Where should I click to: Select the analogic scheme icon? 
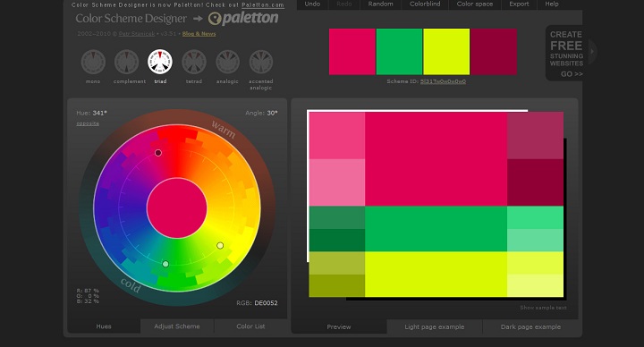click(x=227, y=62)
